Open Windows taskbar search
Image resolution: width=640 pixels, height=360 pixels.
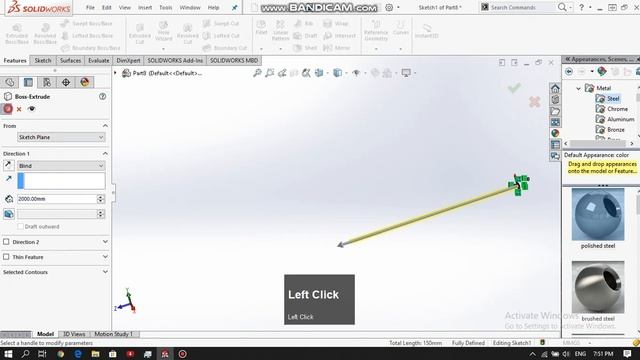point(25,354)
